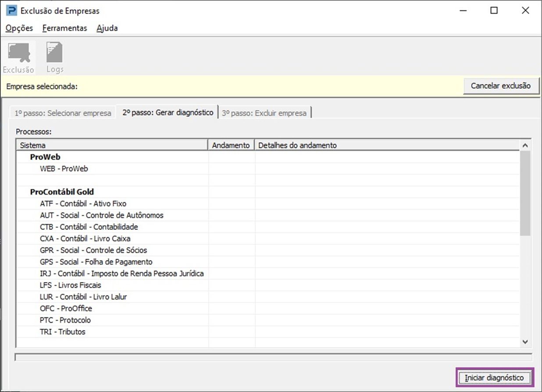Select the ProWeb group row
This screenshot has width=542, height=392.
(268, 157)
